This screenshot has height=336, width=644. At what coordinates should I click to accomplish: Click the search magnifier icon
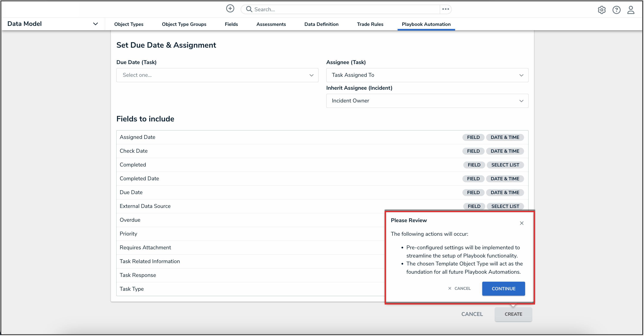[249, 9]
